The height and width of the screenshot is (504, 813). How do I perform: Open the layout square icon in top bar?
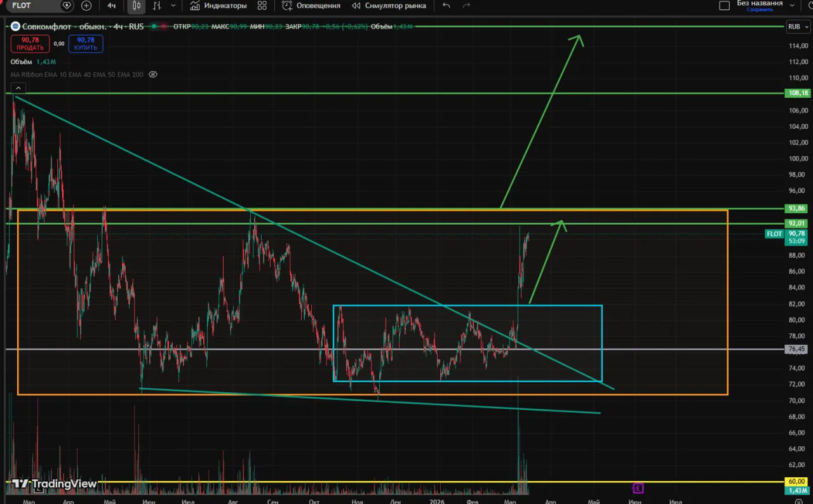(x=724, y=6)
